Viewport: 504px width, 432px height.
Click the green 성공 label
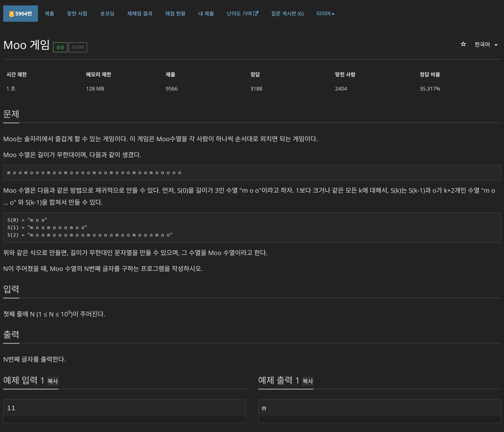pos(60,47)
